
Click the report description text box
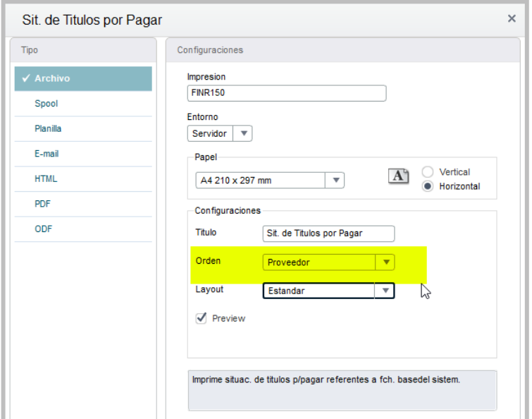[342, 391]
